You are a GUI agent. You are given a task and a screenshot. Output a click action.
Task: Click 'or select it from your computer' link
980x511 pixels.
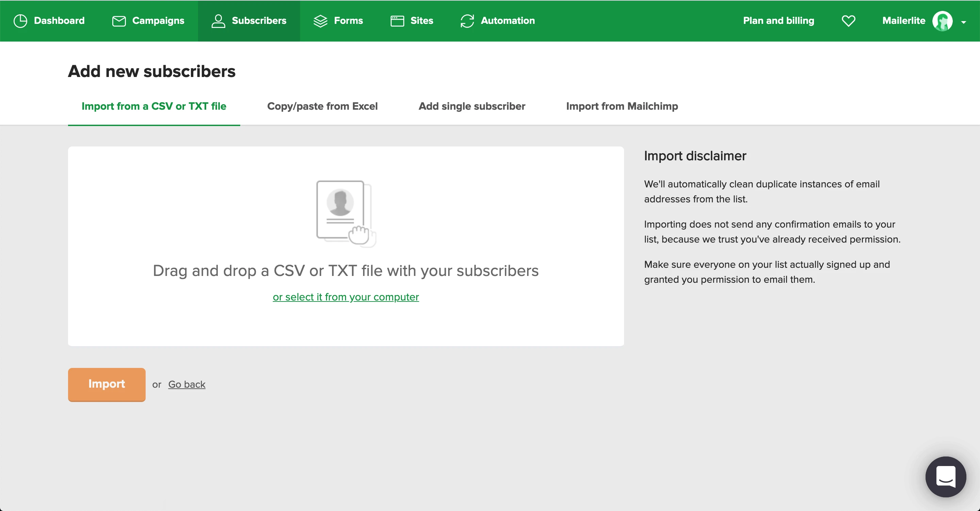[345, 297]
